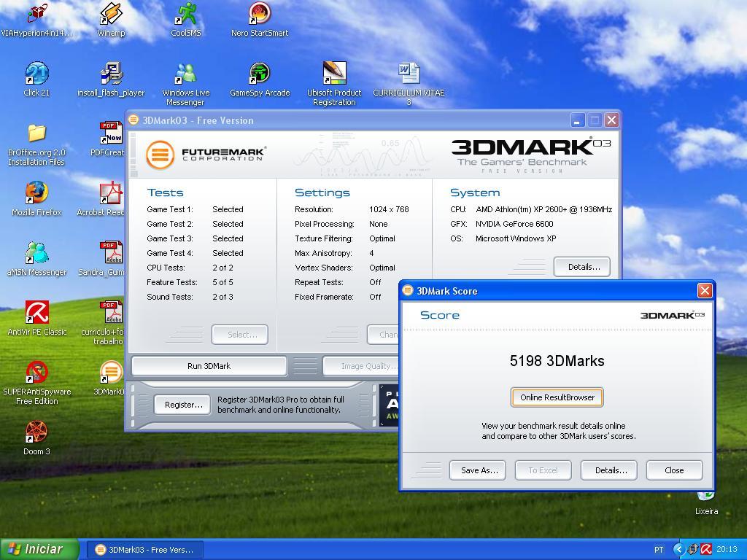Click the Close button at the dialog bottom
The image size is (747, 560).
tap(674, 470)
